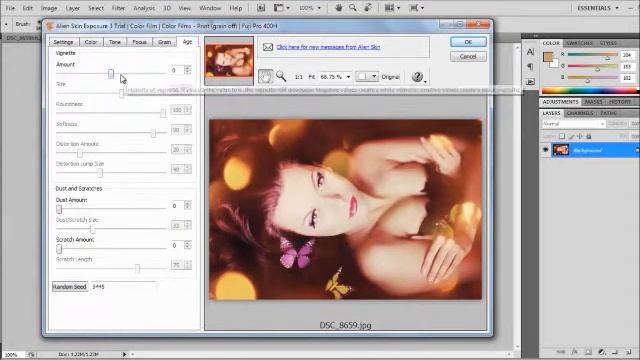Click the Vignette Amount slider handle
This screenshot has height=360, width=640.
[x=111, y=73]
